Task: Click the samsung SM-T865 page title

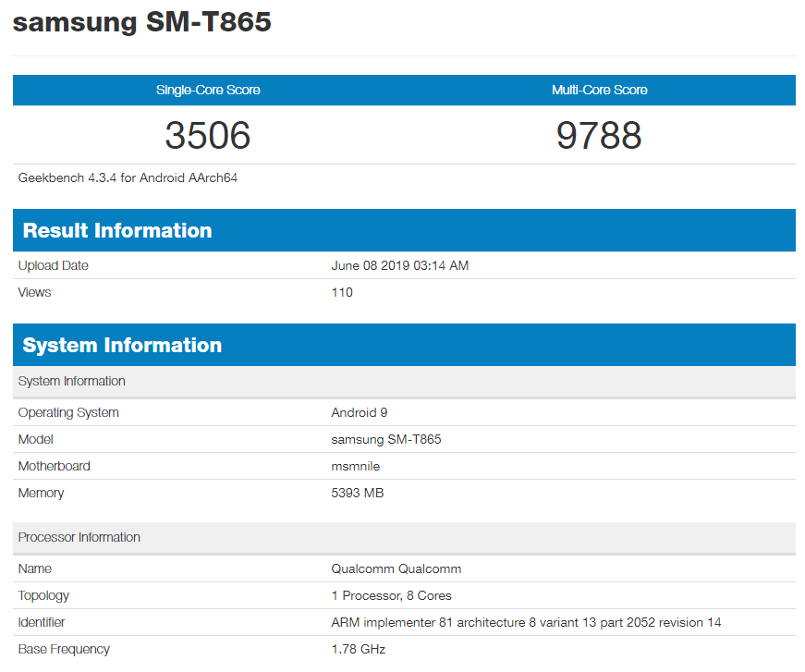Action: pyautogui.click(x=141, y=22)
